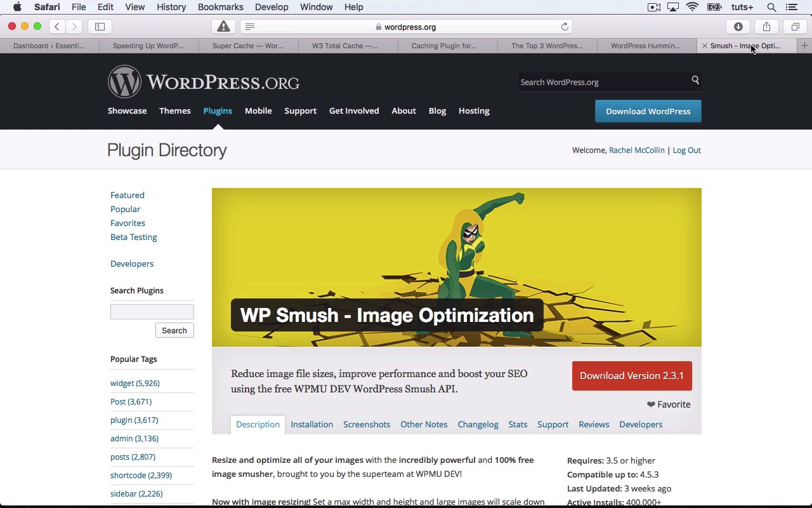Go to Showcase in navigation
The width and height of the screenshot is (812, 508).
(127, 111)
